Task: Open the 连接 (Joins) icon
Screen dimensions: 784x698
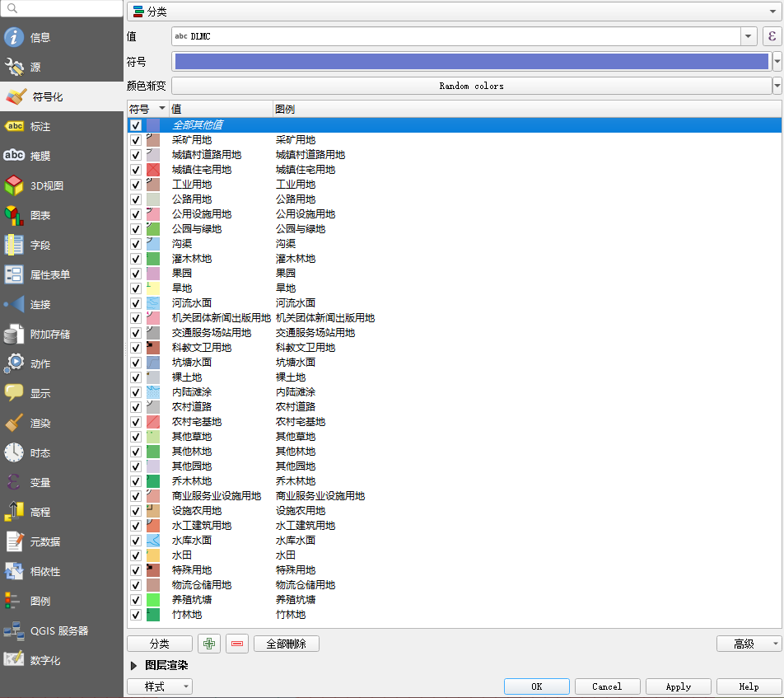Action: click(x=14, y=304)
